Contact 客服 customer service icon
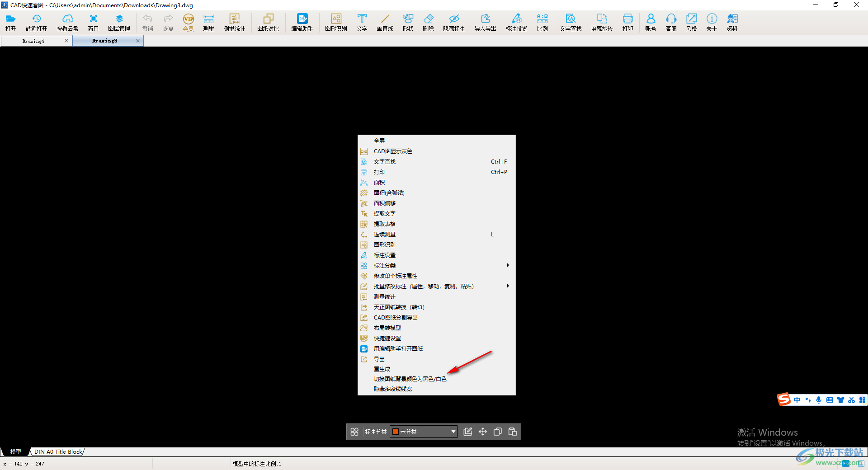 (x=671, y=22)
